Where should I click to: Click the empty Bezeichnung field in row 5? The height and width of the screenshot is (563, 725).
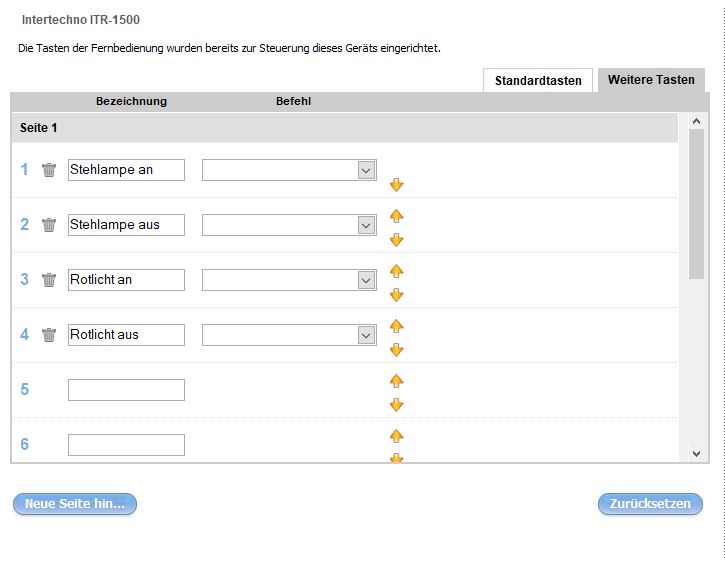(x=126, y=390)
